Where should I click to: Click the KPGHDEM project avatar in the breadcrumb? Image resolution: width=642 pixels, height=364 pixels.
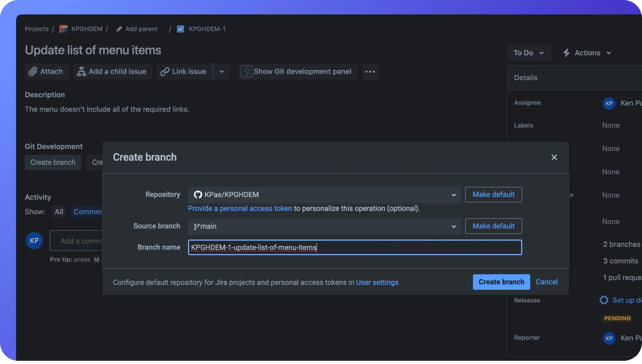coord(63,29)
